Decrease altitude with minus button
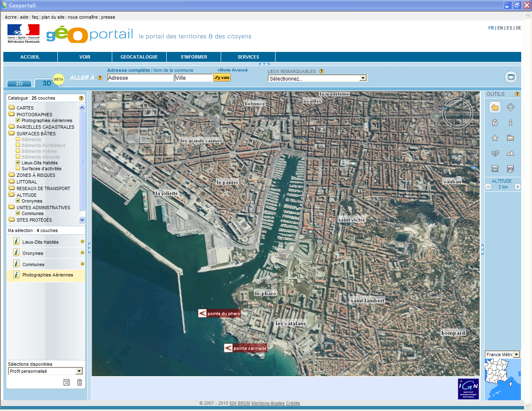 (488, 187)
